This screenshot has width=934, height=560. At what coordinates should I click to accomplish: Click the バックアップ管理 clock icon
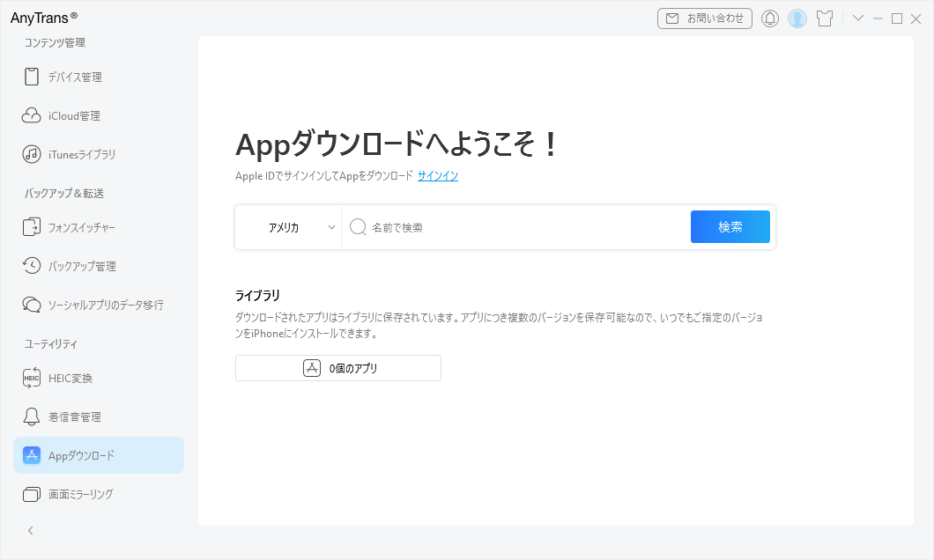click(x=32, y=265)
